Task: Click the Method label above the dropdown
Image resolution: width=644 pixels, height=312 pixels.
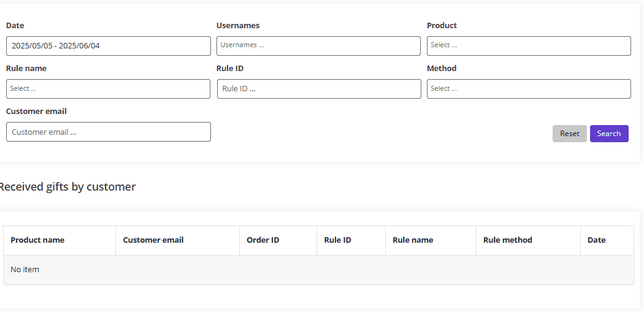Action: (x=442, y=69)
